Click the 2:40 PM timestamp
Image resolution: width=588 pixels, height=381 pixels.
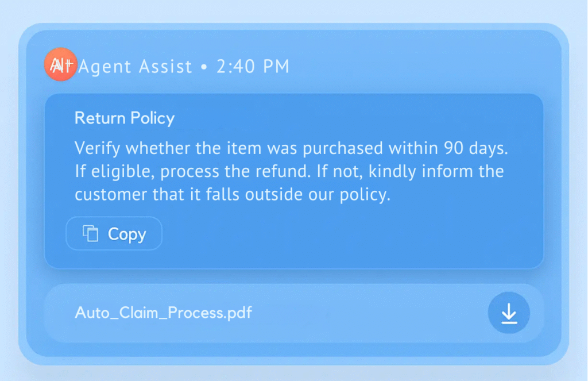253,67
